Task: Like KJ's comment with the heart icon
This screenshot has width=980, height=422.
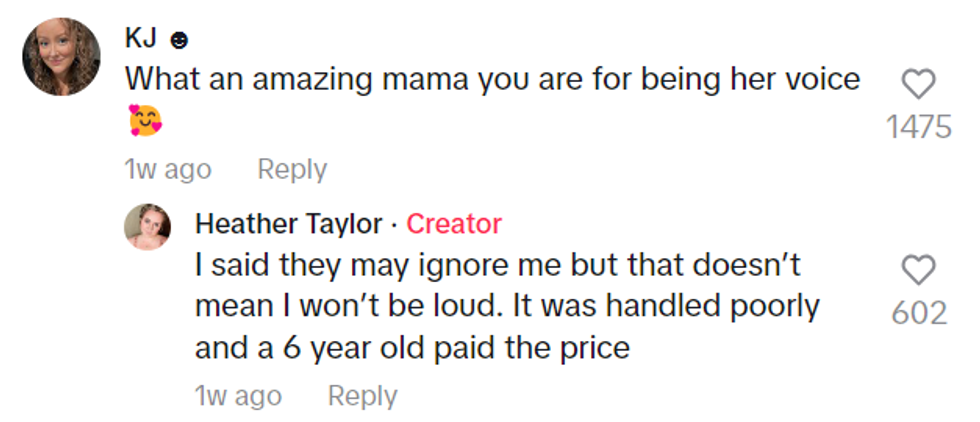Action: pos(918,84)
